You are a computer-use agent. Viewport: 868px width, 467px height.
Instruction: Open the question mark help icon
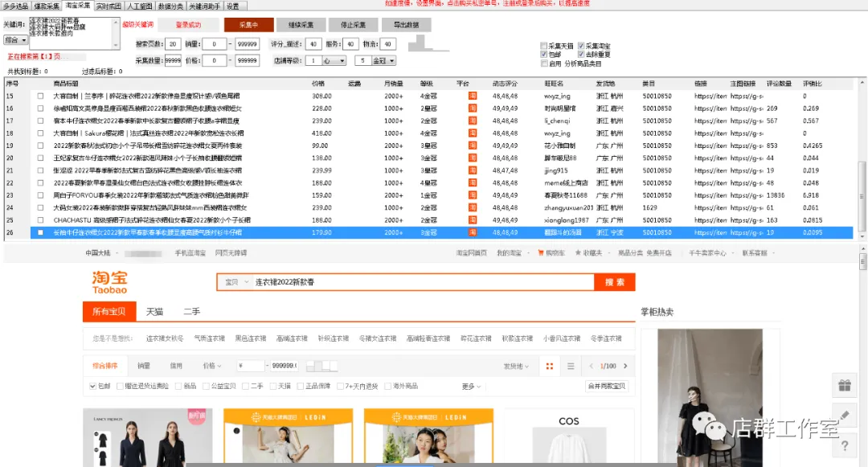(x=844, y=446)
